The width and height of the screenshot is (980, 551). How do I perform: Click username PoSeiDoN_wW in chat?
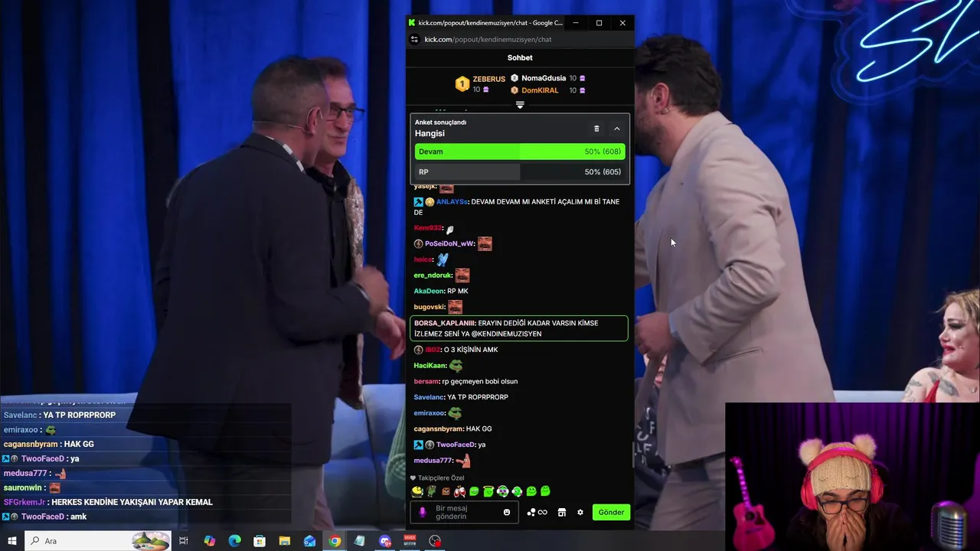(449, 243)
